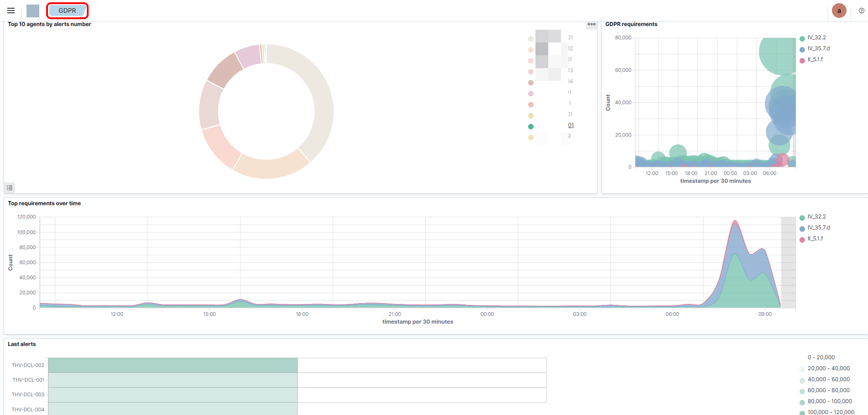Open the agents panel three-dot options menu
This screenshot has width=868, height=415.
click(x=592, y=24)
